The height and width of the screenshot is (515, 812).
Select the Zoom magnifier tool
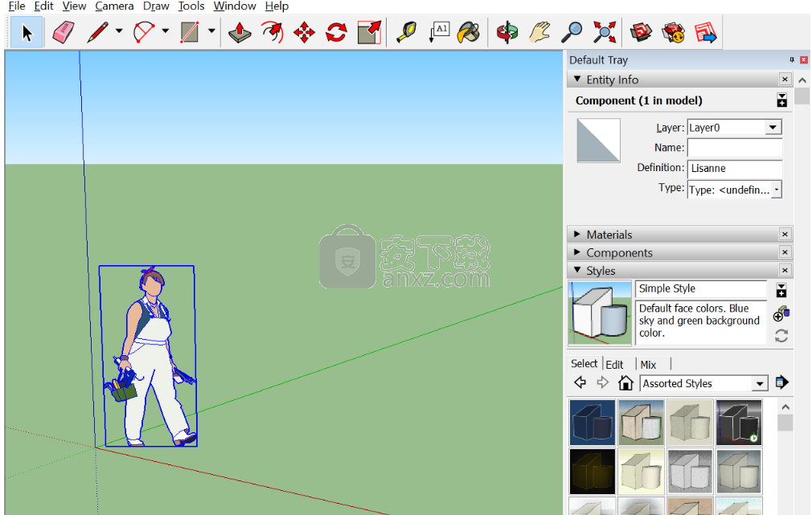coord(572,32)
